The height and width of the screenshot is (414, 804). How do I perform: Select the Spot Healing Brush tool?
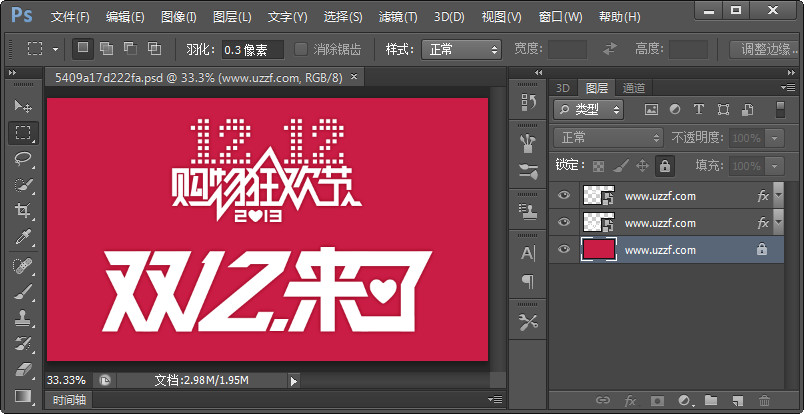(x=23, y=266)
